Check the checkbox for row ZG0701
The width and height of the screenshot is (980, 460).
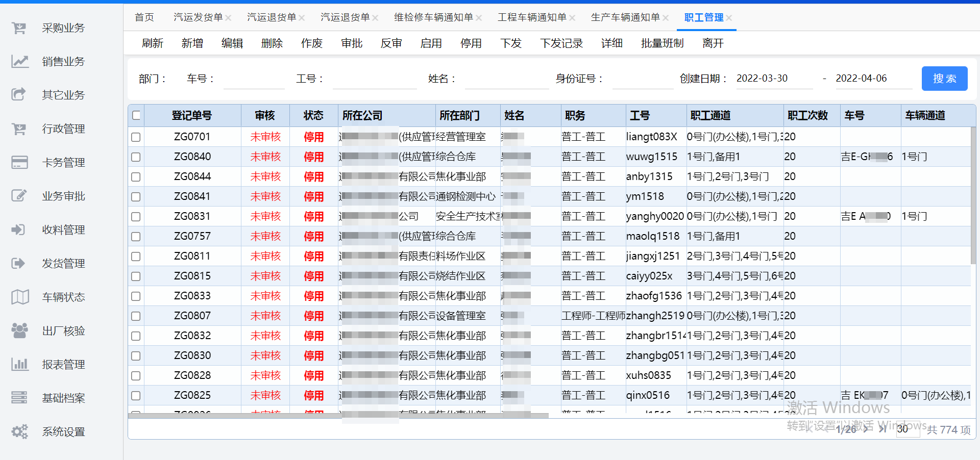click(x=135, y=137)
